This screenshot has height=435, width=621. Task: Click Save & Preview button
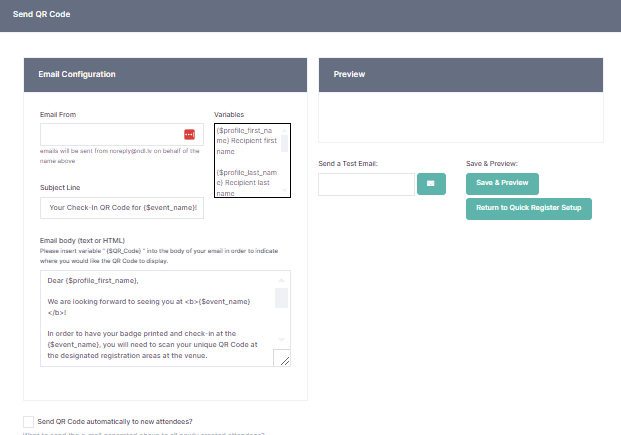click(502, 184)
